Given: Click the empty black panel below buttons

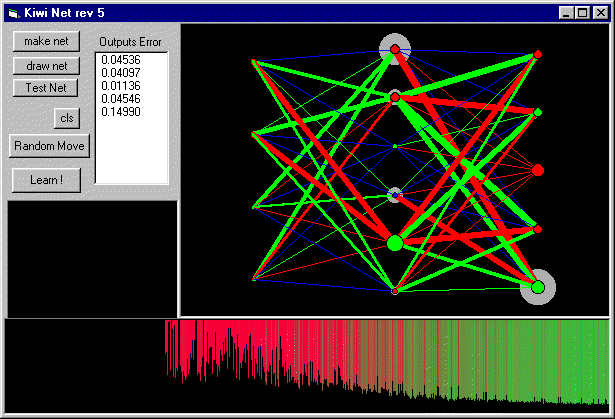Looking at the screenshot, I should click(x=92, y=259).
